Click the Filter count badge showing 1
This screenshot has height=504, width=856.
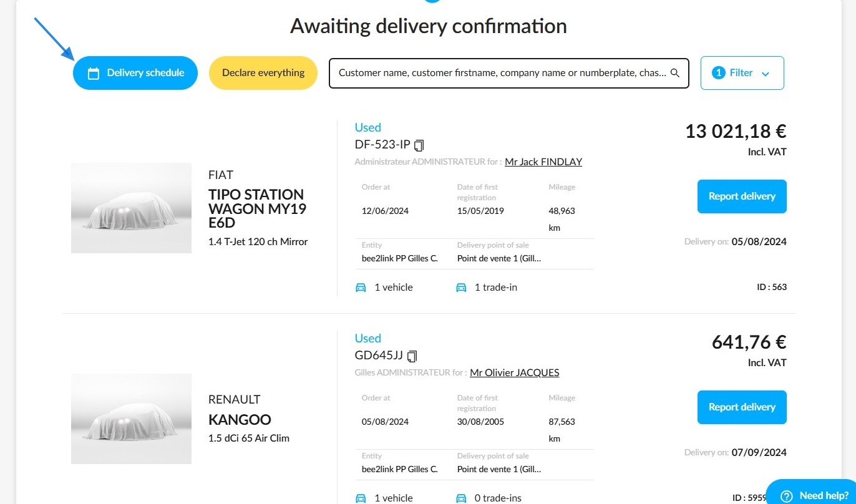pos(718,73)
